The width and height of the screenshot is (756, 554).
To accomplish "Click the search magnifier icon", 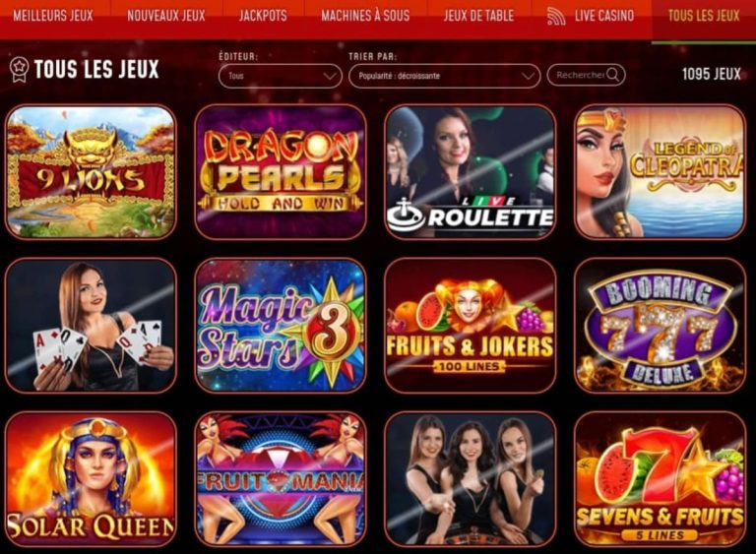I will click(x=613, y=75).
